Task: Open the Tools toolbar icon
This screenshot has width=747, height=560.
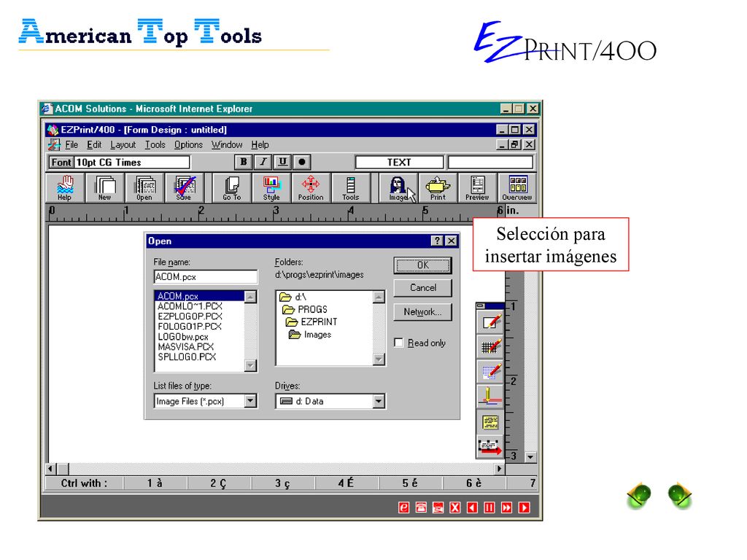Action: point(351,187)
